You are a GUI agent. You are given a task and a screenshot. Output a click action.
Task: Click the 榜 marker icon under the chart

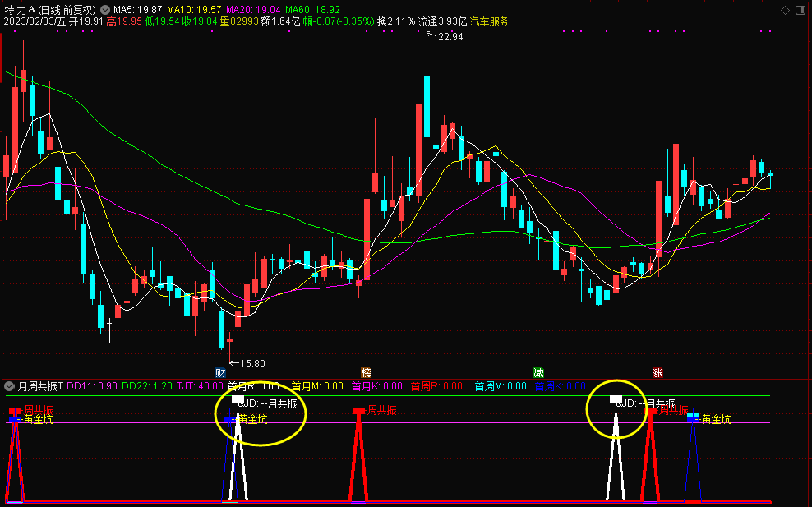click(x=366, y=372)
